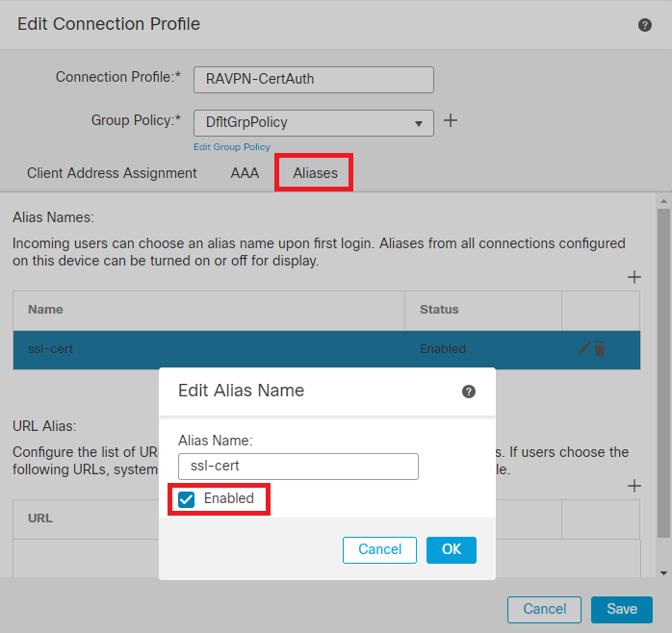Toggle the Enabled checkbox for alias
This screenshot has width=672, height=633.
coord(187,499)
